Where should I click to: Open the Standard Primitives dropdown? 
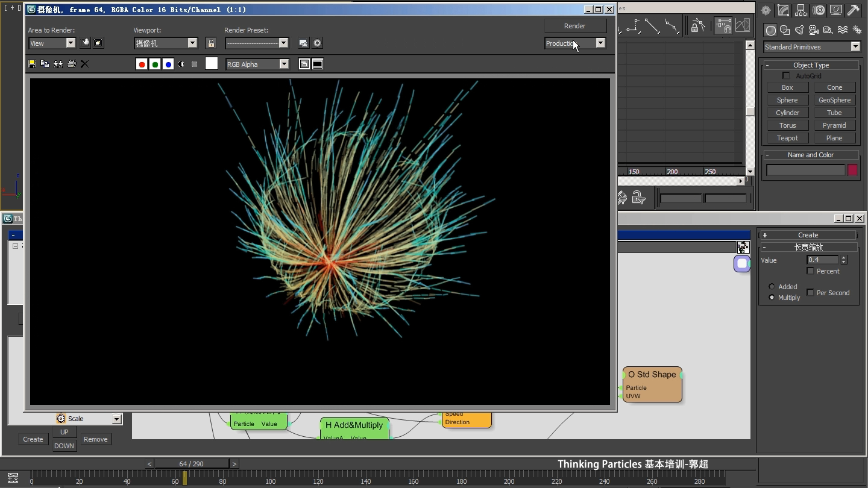tap(812, 47)
